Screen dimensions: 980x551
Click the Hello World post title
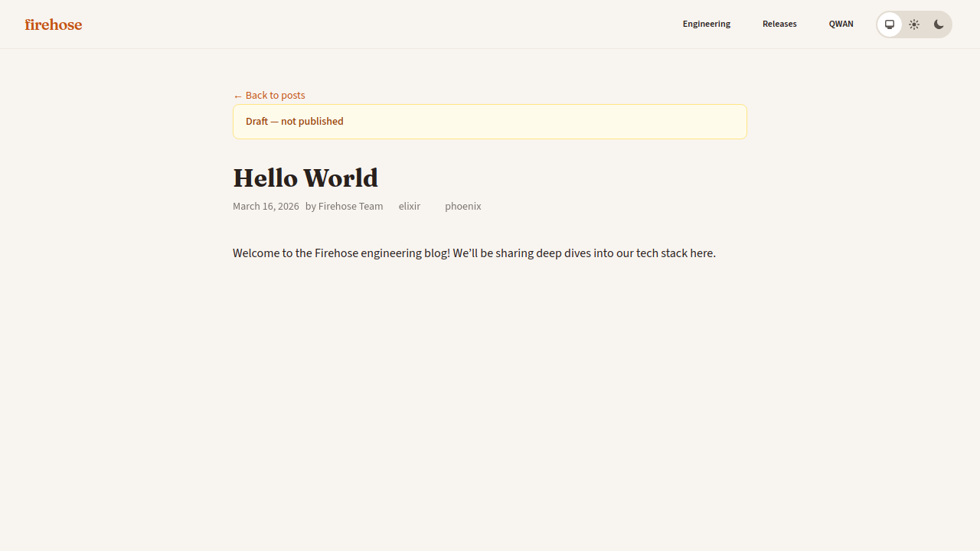(x=305, y=178)
